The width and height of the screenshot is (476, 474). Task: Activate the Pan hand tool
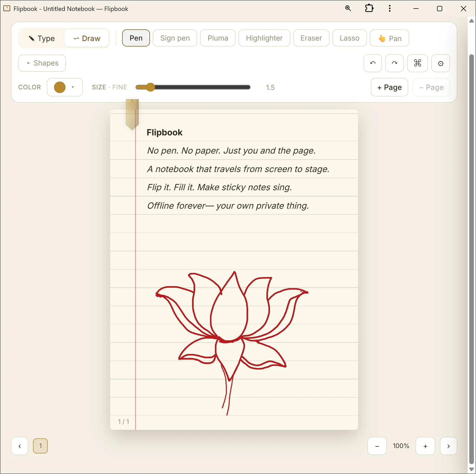(389, 38)
